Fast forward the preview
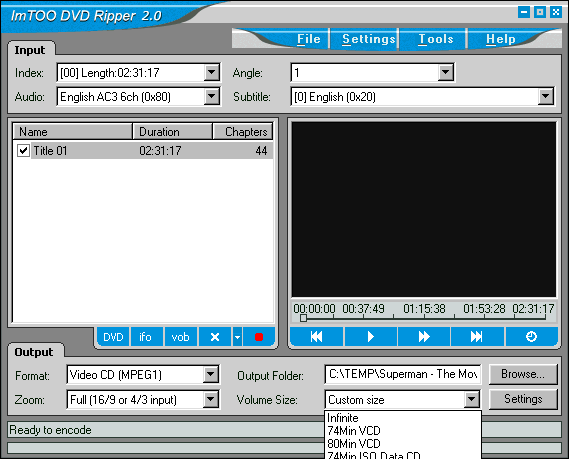 [423, 337]
